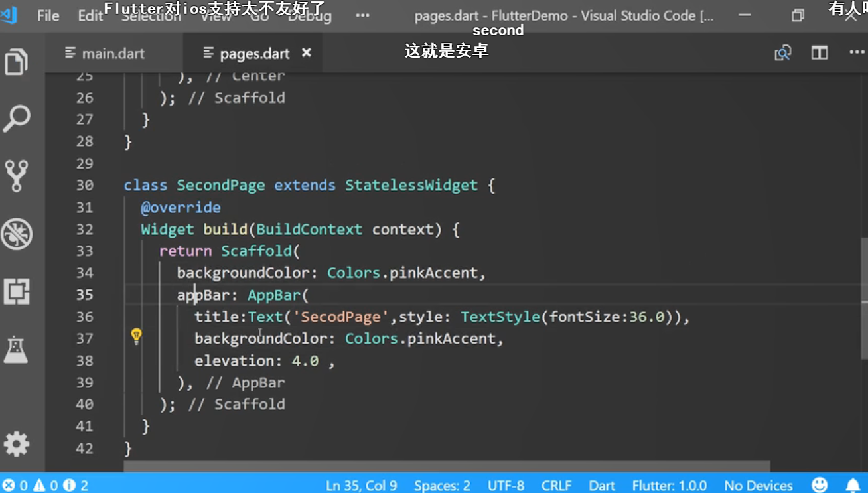
Task: Open the Source Control view
Action: (x=17, y=176)
